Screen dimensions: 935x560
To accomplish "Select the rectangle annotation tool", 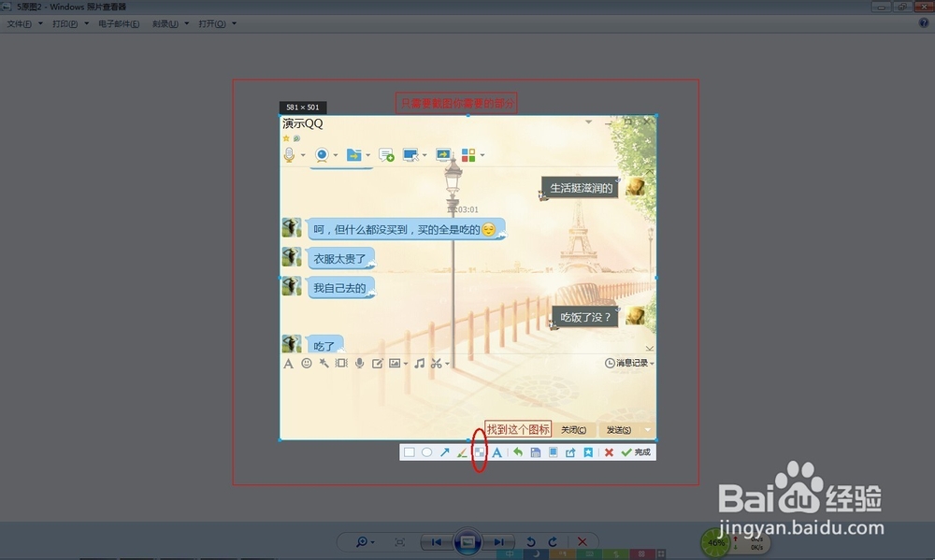I will click(409, 452).
